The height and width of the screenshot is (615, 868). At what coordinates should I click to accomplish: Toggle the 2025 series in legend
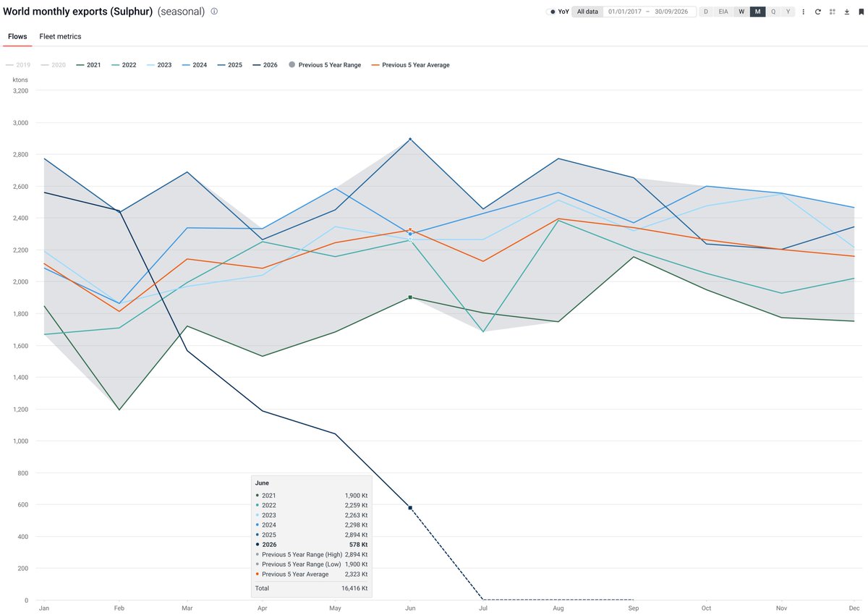pyautogui.click(x=230, y=65)
